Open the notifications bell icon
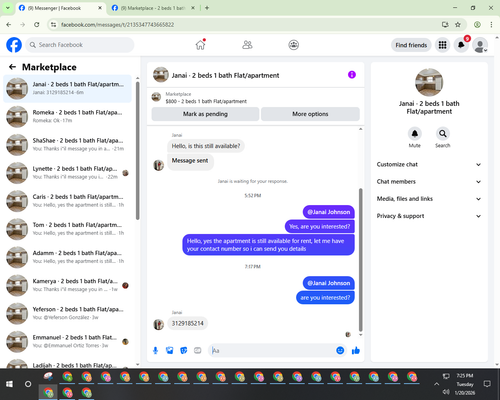500x400 pixels. tap(461, 45)
